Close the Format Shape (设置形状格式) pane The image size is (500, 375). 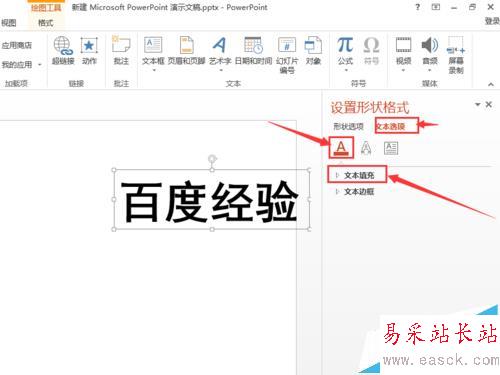tap(489, 105)
